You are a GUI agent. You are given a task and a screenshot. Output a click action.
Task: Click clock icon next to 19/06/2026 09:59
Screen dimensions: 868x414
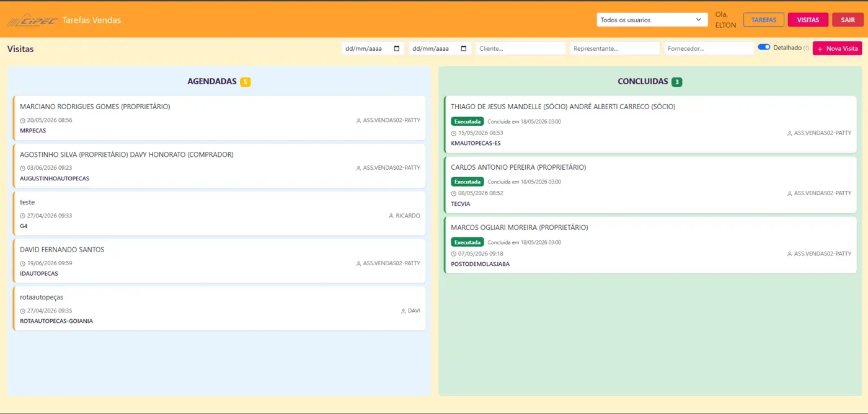(23, 263)
